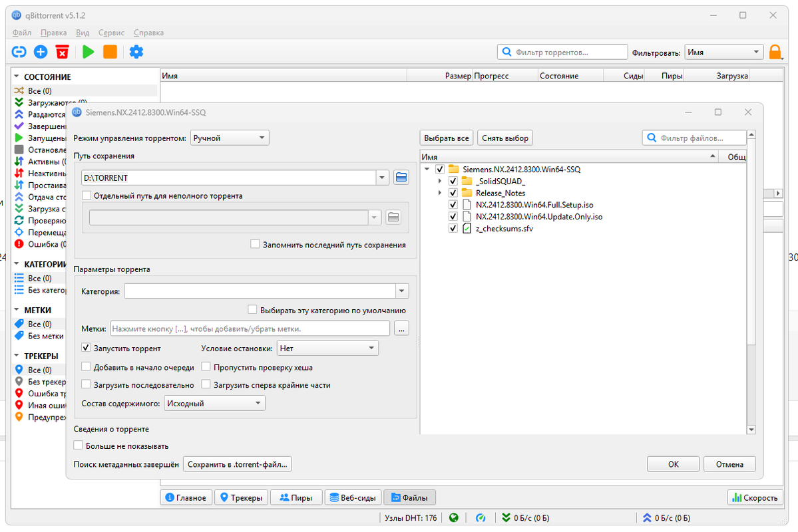798x532 pixels.
Task: Toggle remember last save path checkbox
Action: [x=255, y=244]
